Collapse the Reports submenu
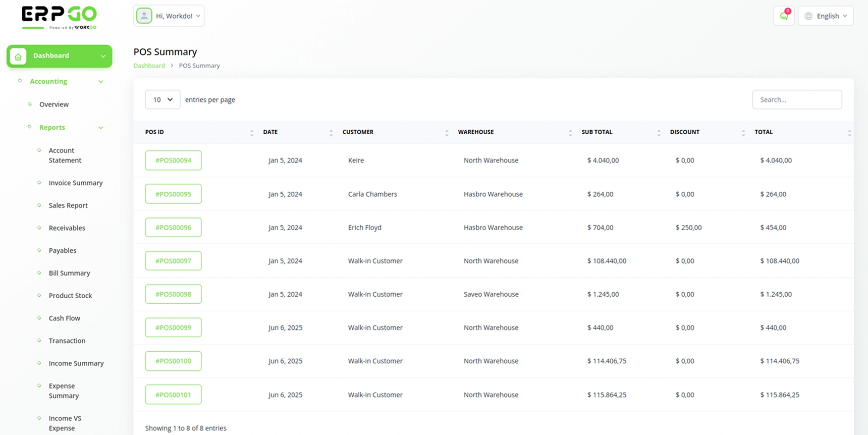Image resolution: width=868 pixels, height=435 pixels. [x=100, y=128]
